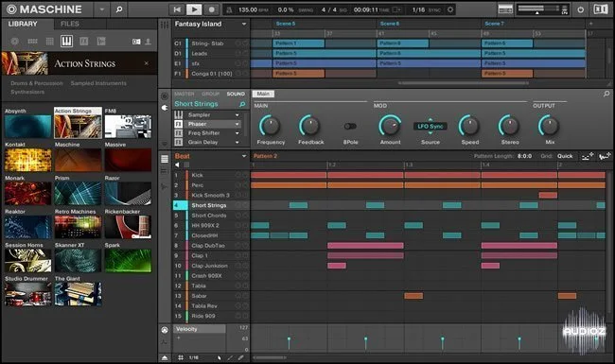
Task: Open the Maschine main menu dropdown arrow
Action: pyautogui.click(x=101, y=9)
